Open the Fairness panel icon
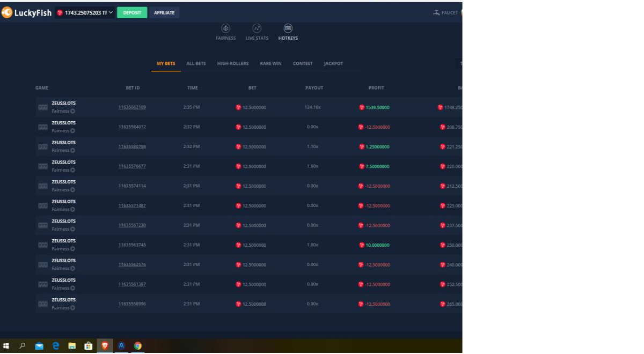 pos(226,28)
